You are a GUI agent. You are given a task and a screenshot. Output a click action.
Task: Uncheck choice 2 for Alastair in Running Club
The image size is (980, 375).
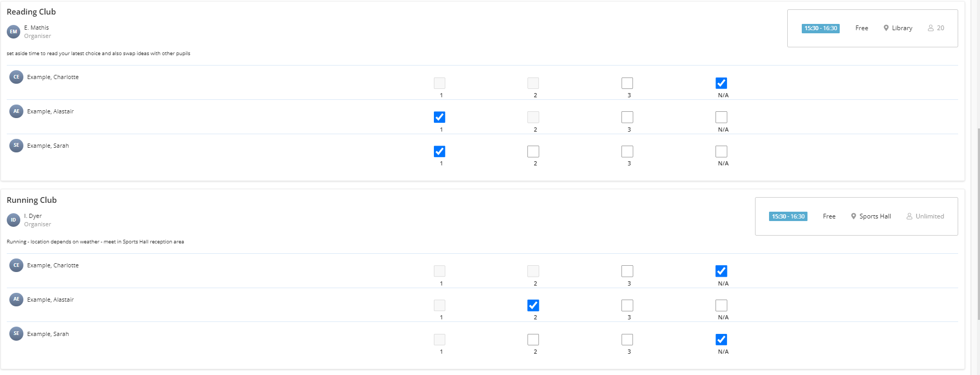point(533,305)
